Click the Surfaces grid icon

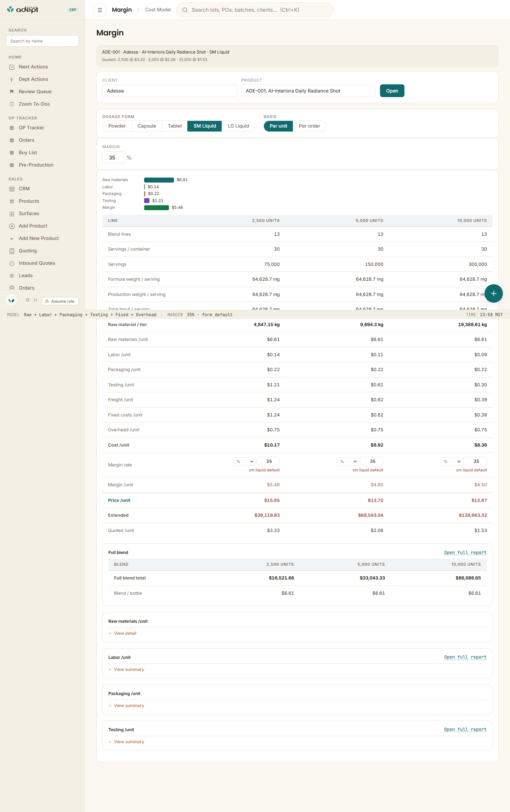coord(12,214)
